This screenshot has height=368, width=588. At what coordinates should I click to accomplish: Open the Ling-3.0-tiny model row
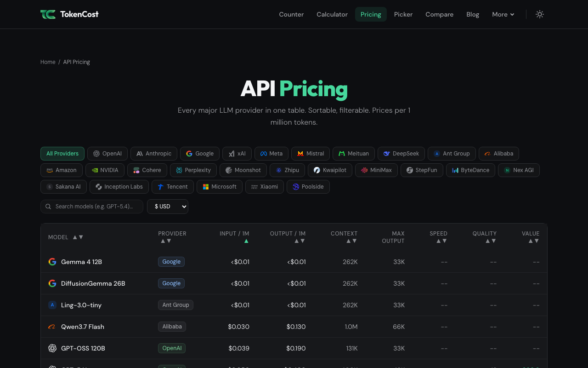click(294, 305)
